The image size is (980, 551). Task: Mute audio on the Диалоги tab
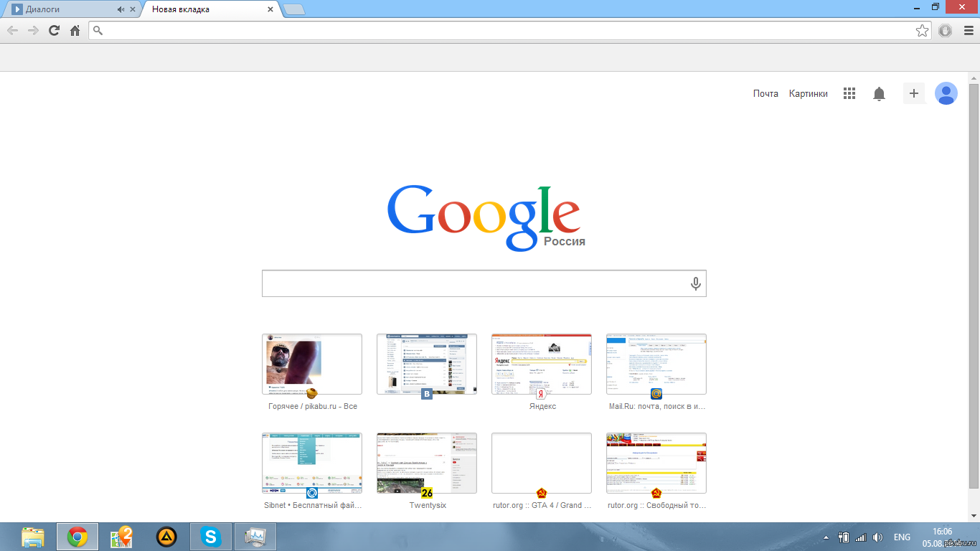[121, 9]
